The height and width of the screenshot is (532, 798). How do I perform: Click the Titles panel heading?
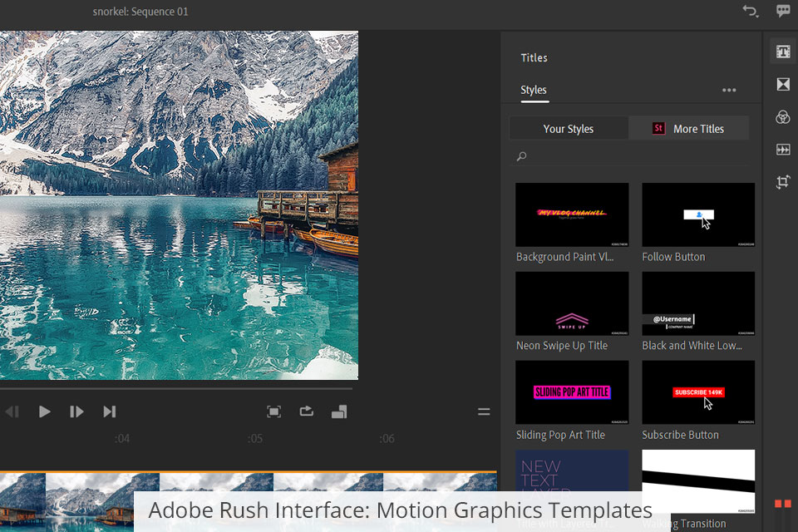tap(534, 57)
